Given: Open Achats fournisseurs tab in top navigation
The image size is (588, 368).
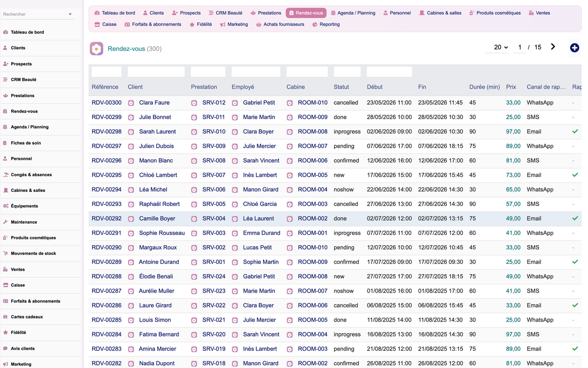Looking at the screenshot, I should click(x=280, y=24).
